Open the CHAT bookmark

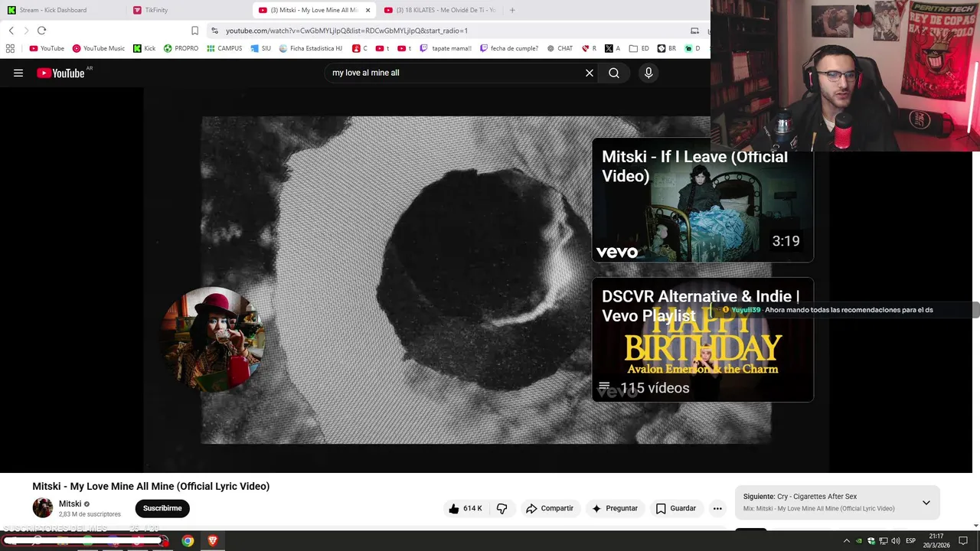point(560,48)
